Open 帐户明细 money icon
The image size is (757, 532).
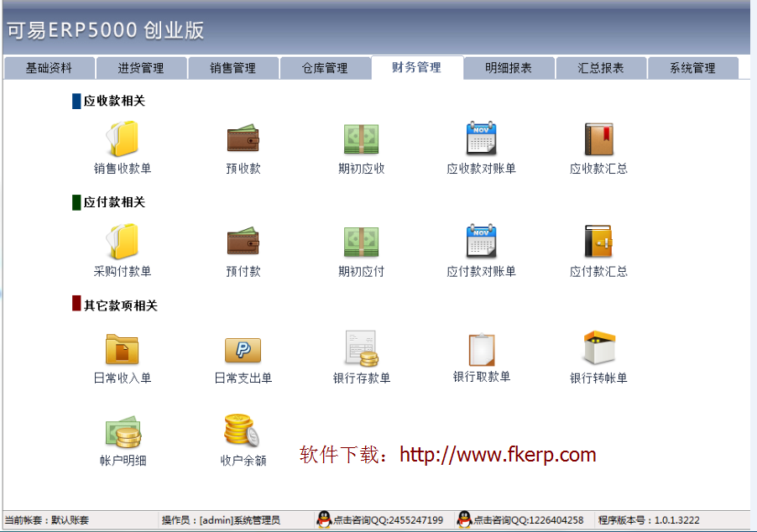pyautogui.click(x=123, y=432)
